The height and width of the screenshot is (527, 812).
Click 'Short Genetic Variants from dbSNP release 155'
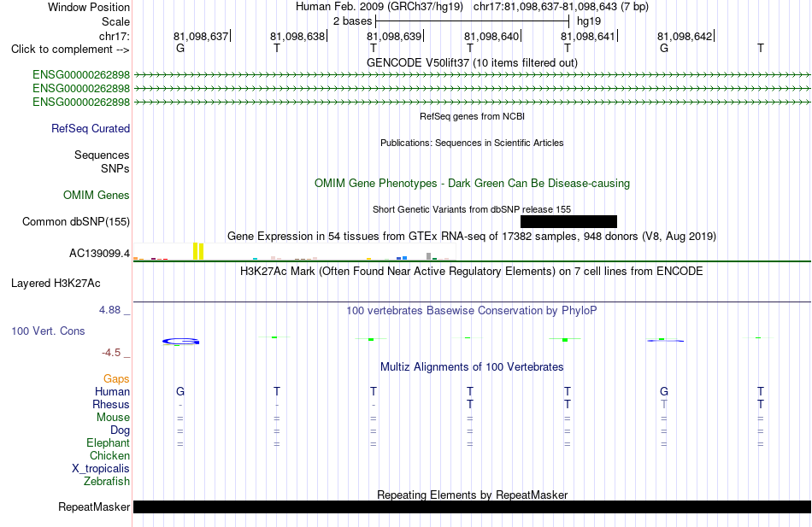472,209
